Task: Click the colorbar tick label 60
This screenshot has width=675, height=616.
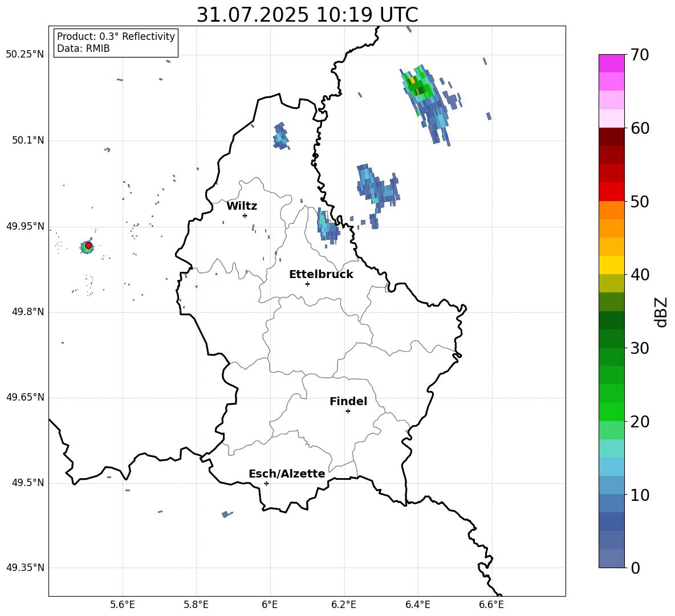Action: tap(640, 128)
